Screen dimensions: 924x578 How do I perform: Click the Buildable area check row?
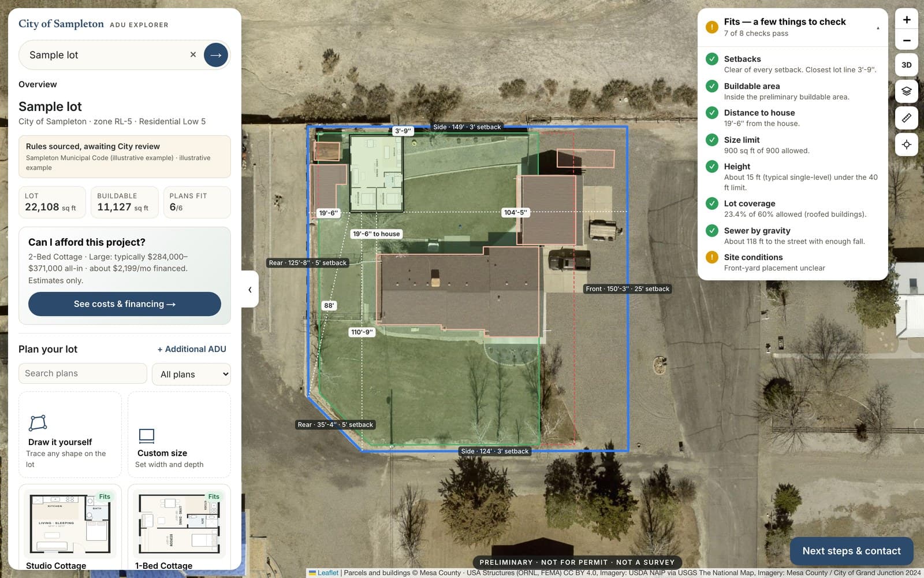(792, 91)
